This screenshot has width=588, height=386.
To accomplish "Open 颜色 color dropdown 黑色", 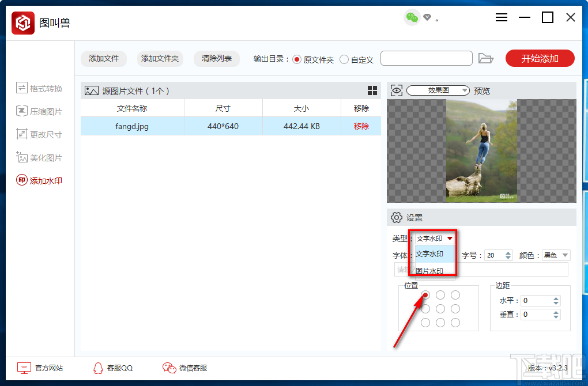I will coord(556,255).
